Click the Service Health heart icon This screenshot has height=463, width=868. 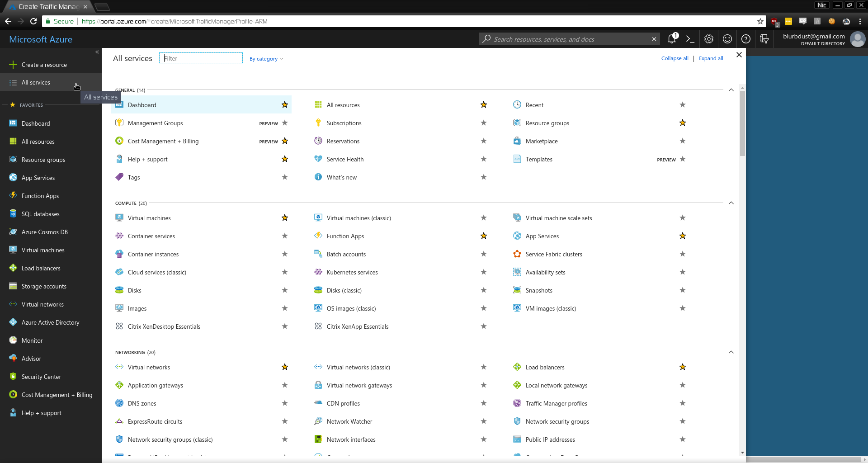[318, 159]
